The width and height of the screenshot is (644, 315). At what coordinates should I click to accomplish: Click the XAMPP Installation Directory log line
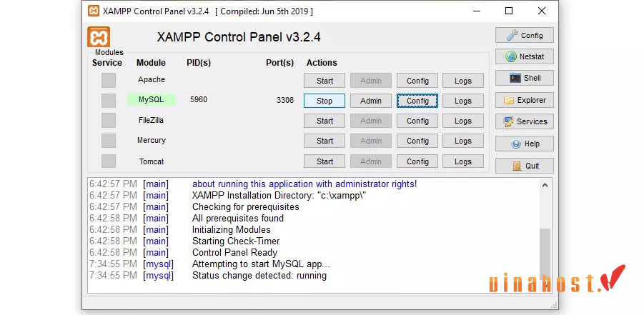coord(279,196)
